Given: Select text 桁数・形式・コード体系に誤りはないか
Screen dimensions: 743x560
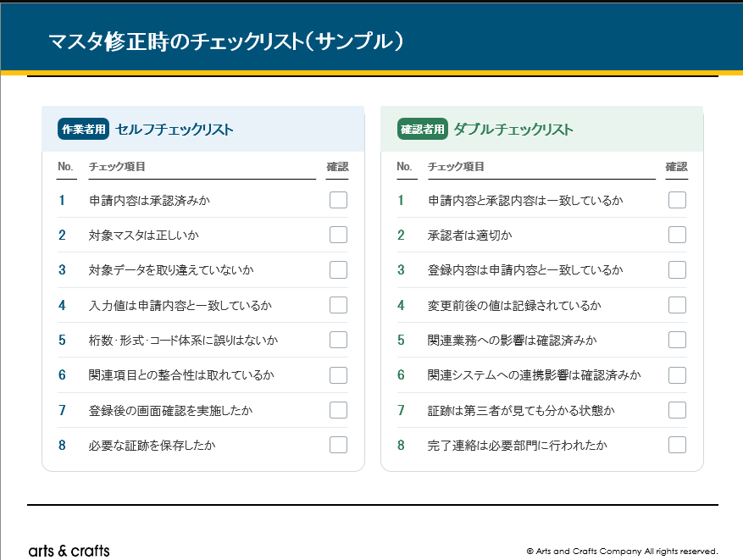Looking at the screenshot, I should (x=183, y=341).
